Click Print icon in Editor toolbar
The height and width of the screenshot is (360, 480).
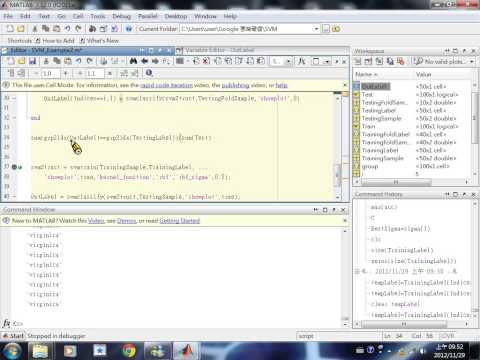104,61
